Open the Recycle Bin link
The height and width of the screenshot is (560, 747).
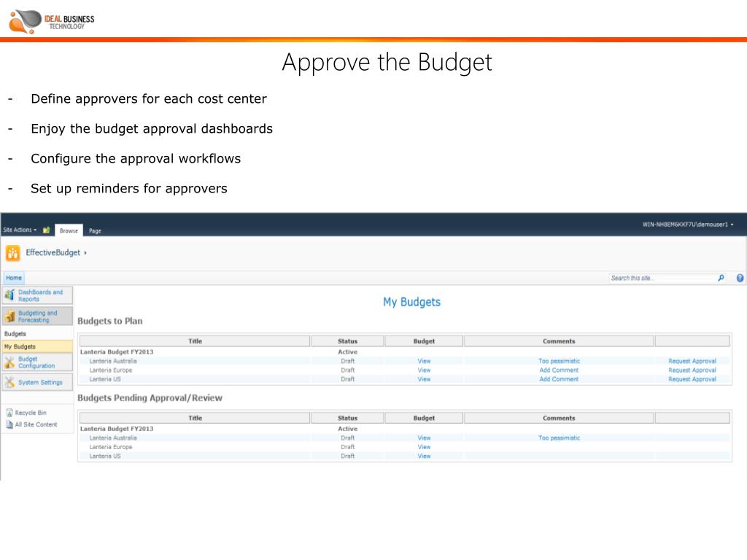pos(31,413)
